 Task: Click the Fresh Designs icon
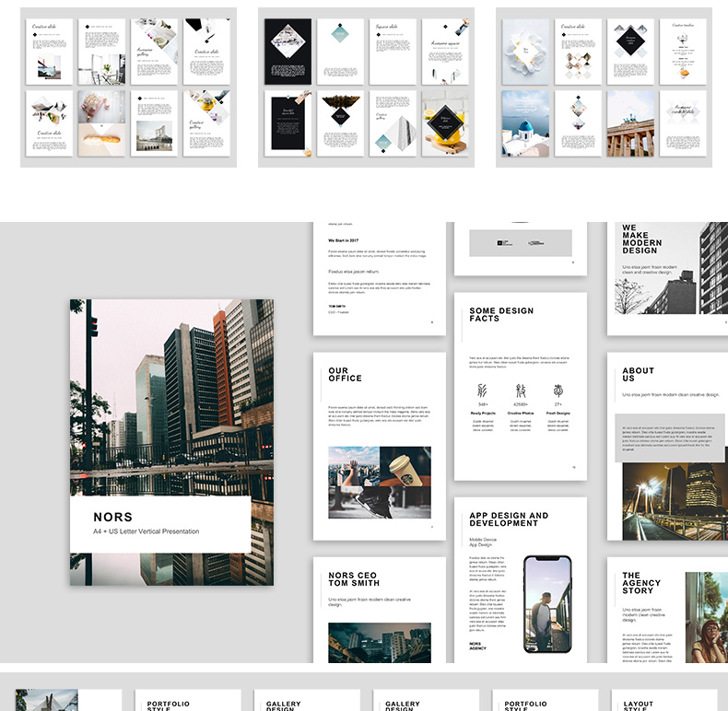point(558,390)
